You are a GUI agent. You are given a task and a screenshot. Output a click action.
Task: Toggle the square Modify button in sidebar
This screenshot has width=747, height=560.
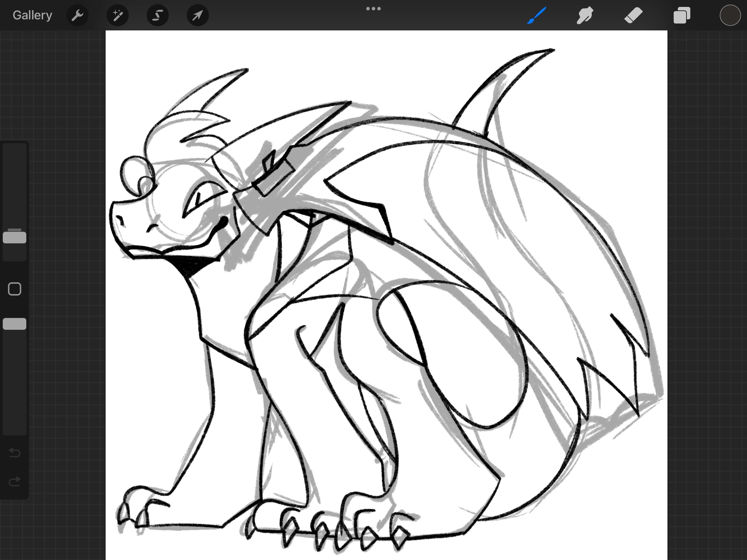[x=15, y=289]
